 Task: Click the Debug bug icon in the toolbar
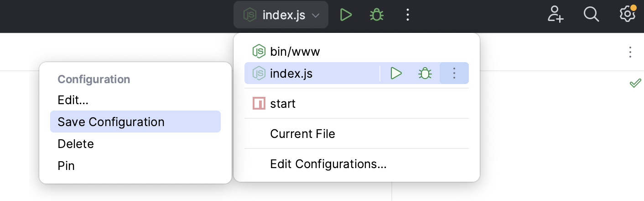tap(376, 15)
